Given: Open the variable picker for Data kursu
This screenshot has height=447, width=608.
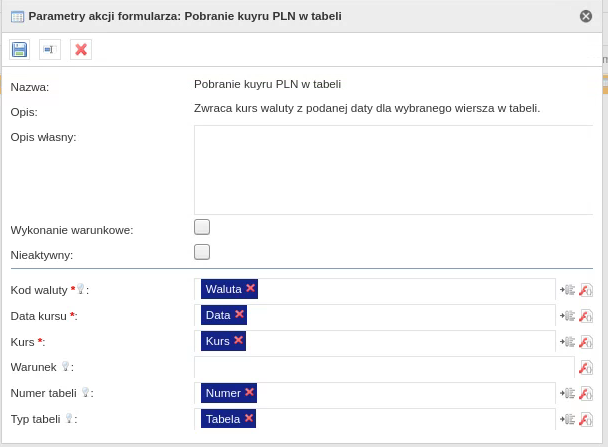Looking at the screenshot, I should pos(567,316).
